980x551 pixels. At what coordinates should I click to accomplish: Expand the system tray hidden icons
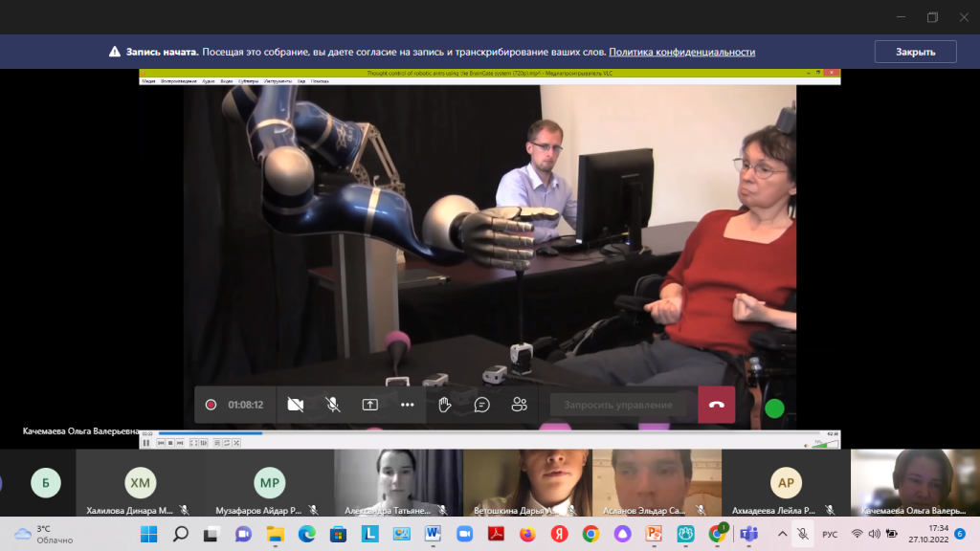pos(782,534)
